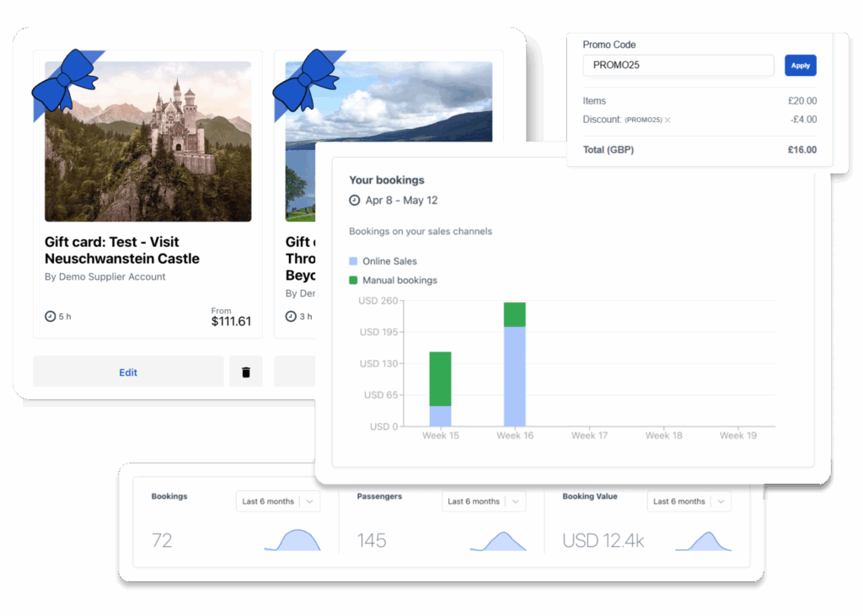Click the 'Your bookings' heading

pos(387,180)
